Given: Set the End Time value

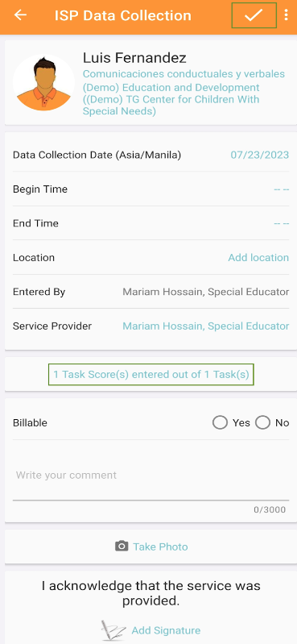Looking at the screenshot, I should pyautogui.click(x=282, y=223).
